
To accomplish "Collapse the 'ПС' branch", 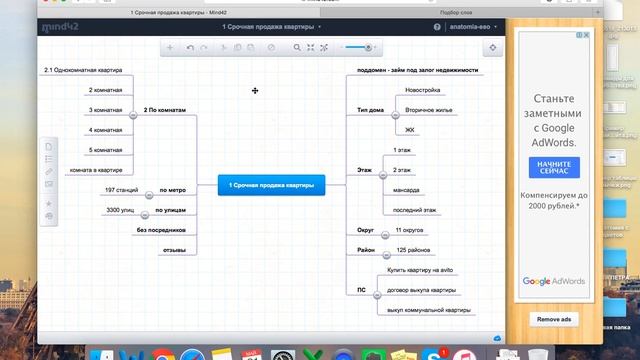I will tap(377, 295).
